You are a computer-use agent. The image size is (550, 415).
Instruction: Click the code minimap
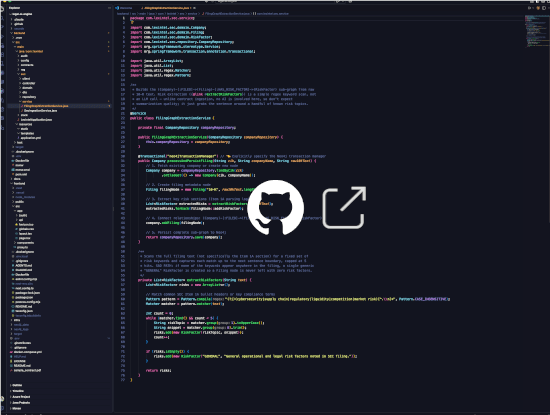(536, 31)
